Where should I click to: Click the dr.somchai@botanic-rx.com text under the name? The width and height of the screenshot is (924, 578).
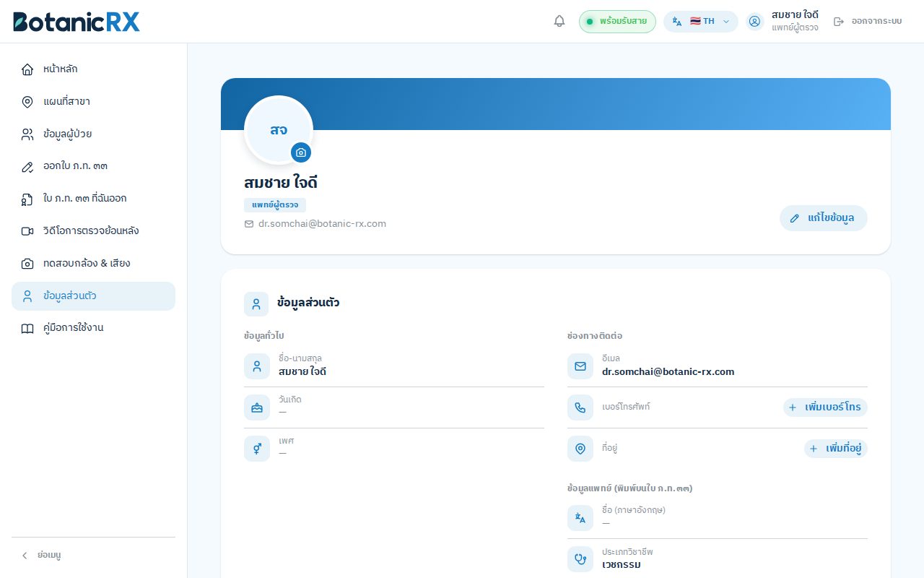[x=322, y=224]
